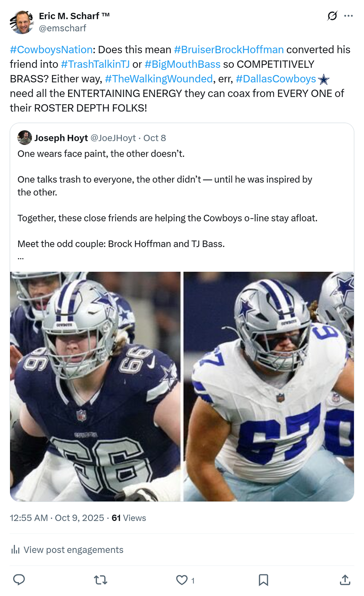364x596 pixels.
Task: Click the reply speech bubble icon
Action: coord(19,580)
